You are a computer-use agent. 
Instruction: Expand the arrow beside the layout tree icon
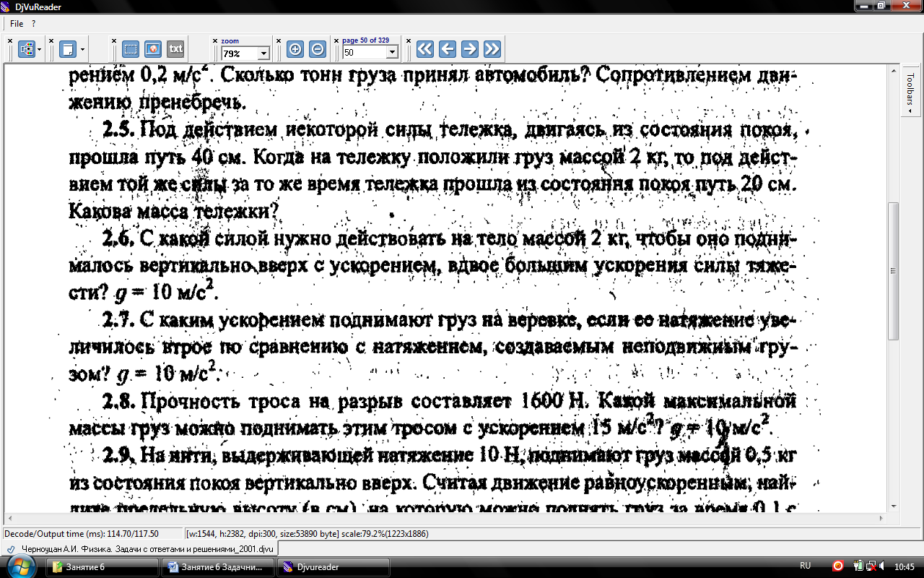pos(39,49)
